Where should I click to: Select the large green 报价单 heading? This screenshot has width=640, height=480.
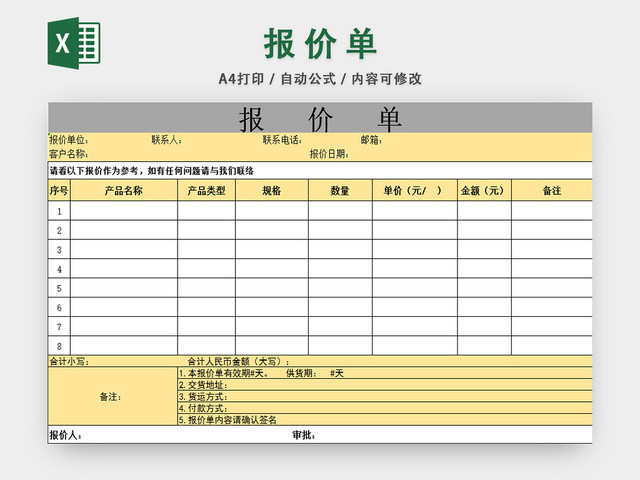tap(320, 43)
